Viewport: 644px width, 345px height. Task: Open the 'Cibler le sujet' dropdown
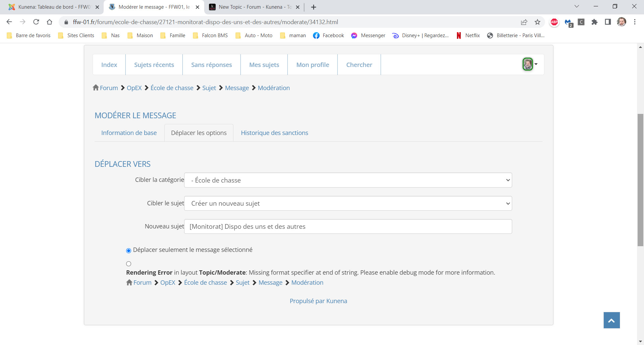click(x=348, y=203)
